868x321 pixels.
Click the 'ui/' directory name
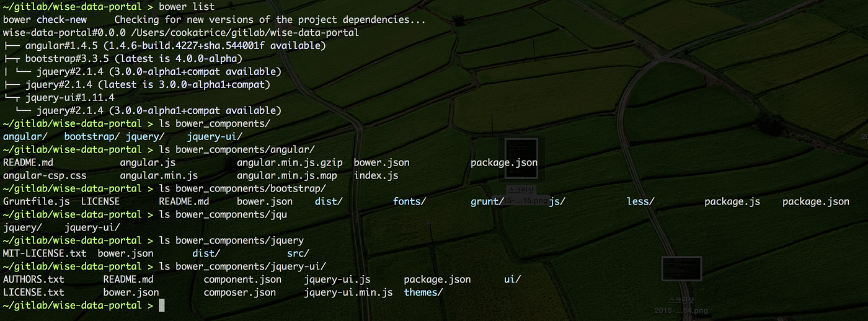click(512, 280)
